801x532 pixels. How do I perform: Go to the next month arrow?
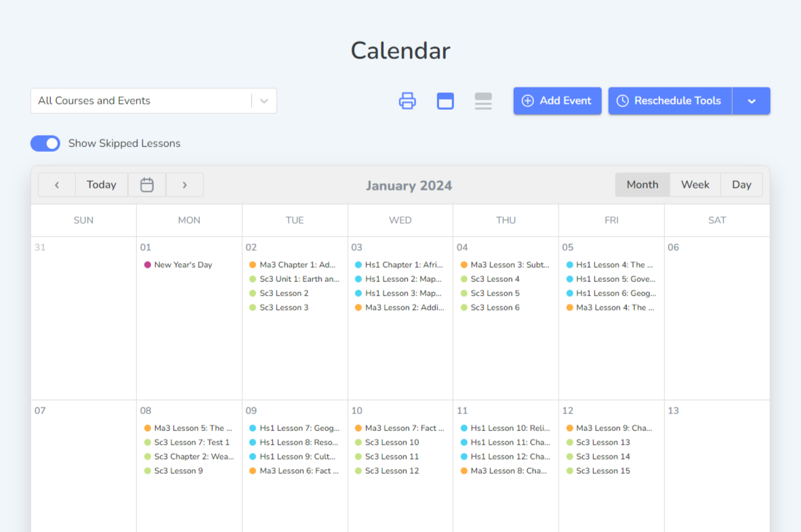pos(185,185)
